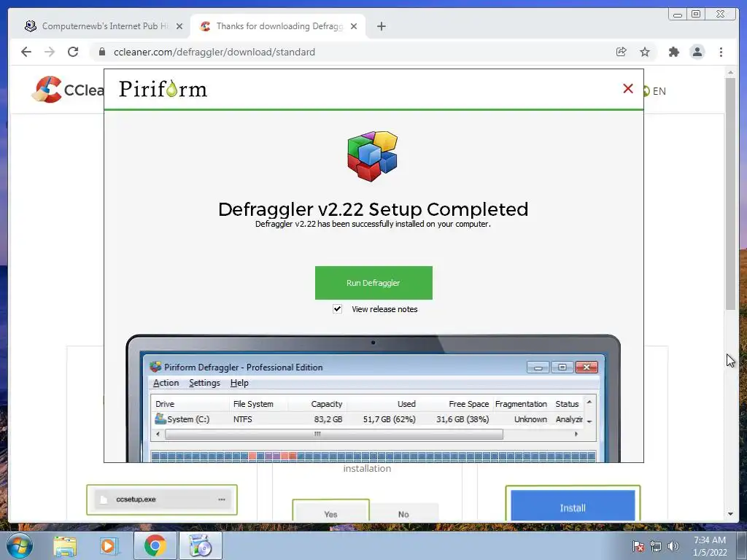Minimize the Chrome window
Screen dimensions: 747x560
(678, 15)
